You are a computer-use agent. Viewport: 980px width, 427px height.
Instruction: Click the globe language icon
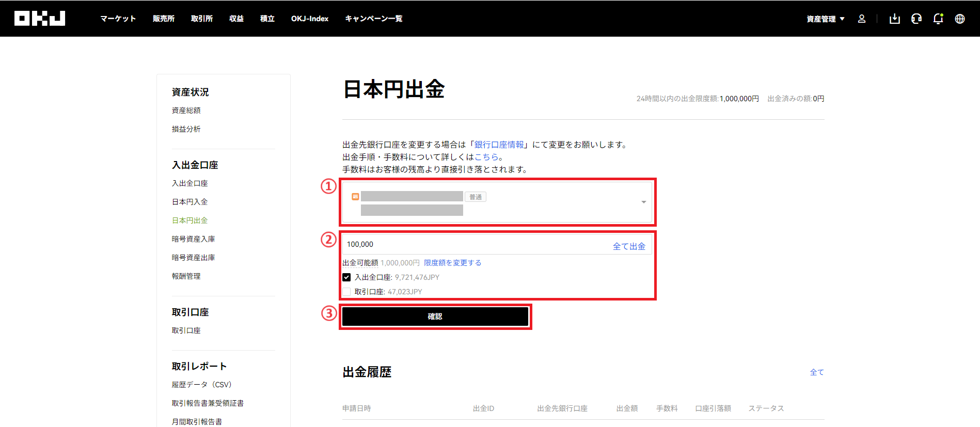959,19
